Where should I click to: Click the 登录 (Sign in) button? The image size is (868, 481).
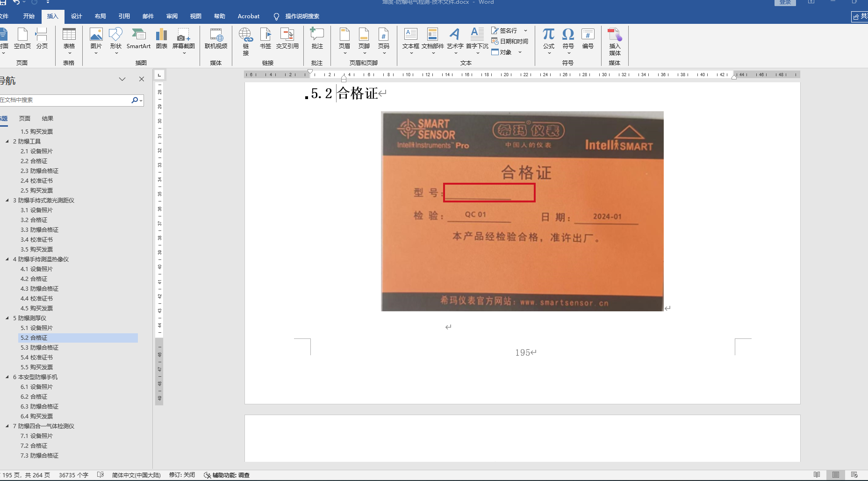[785, 2]
